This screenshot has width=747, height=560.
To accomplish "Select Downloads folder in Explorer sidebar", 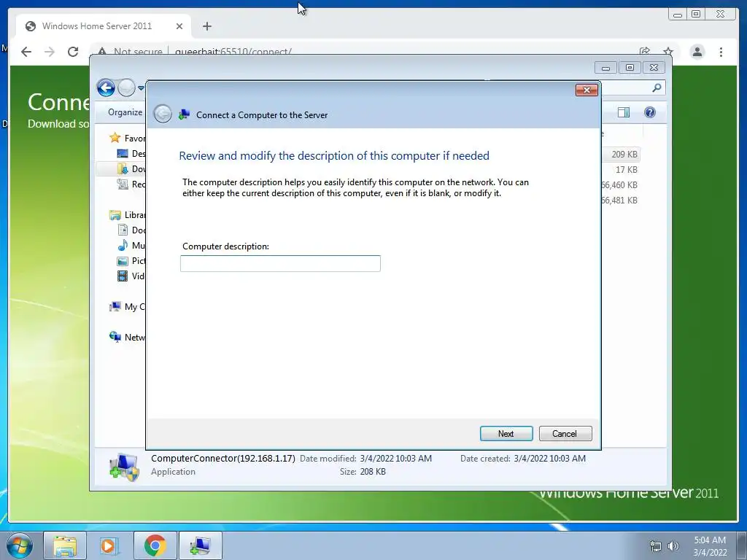I will tap(131, 168).
